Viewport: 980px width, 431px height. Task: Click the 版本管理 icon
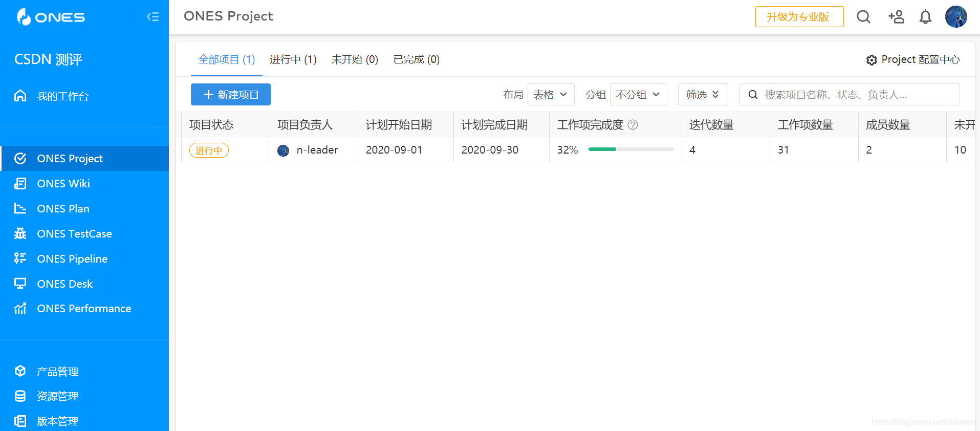point(20,421)
